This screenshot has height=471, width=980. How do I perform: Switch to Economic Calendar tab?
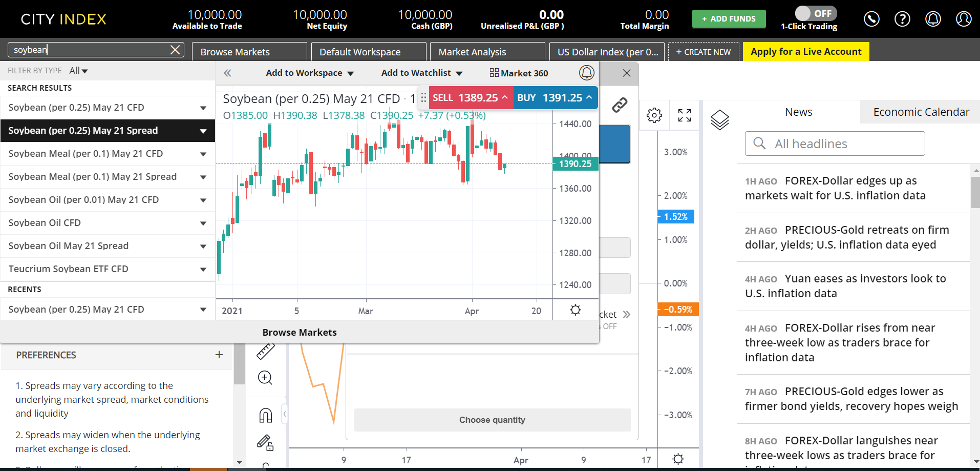coord(921,112)
